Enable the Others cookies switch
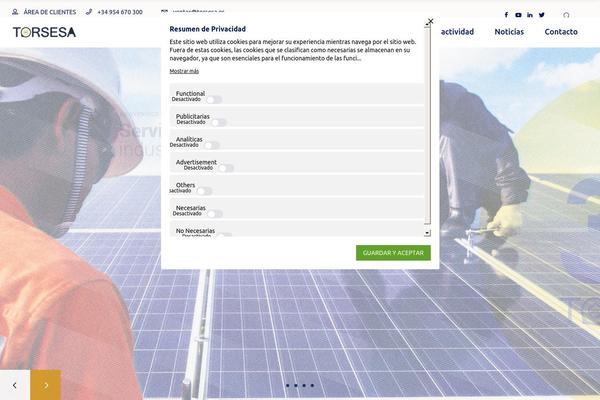The width and height of the screenshot is (600, 400). 204,191
